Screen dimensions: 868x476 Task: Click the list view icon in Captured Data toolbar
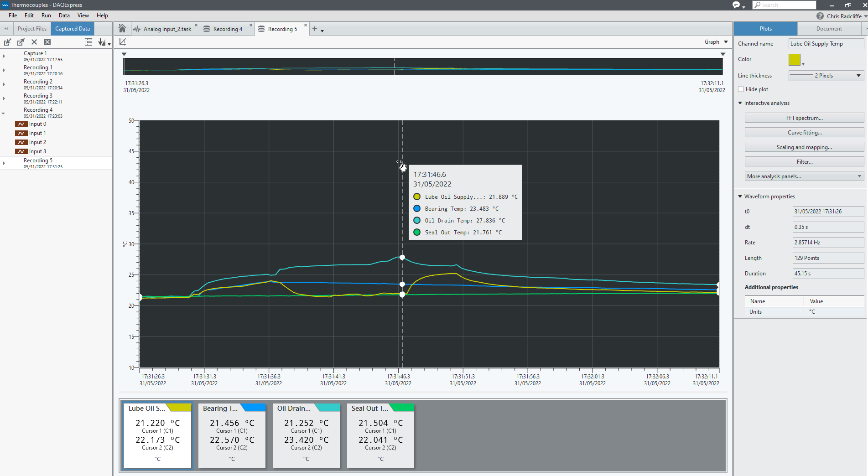point(88,42)
